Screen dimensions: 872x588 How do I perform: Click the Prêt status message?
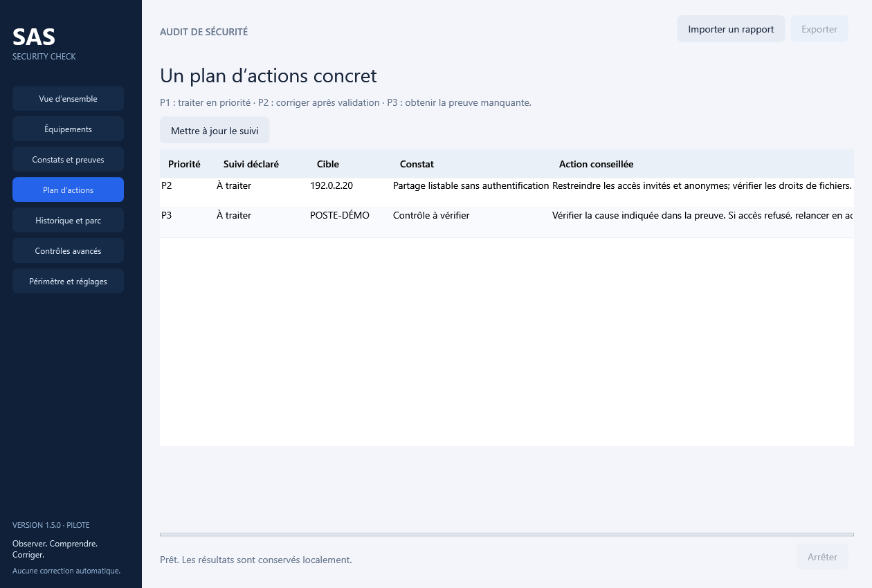point(256,560)
